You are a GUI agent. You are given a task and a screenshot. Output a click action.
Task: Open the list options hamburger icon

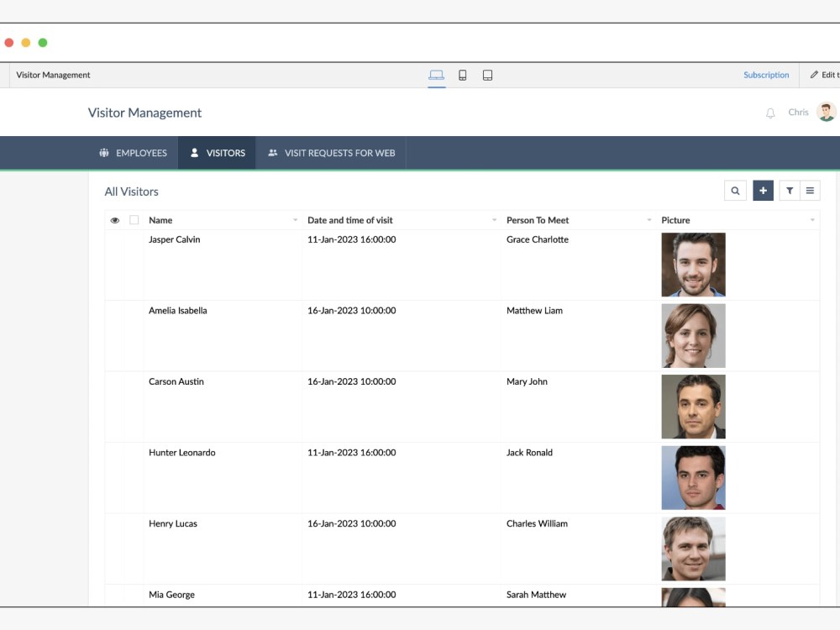pos(810,191)
